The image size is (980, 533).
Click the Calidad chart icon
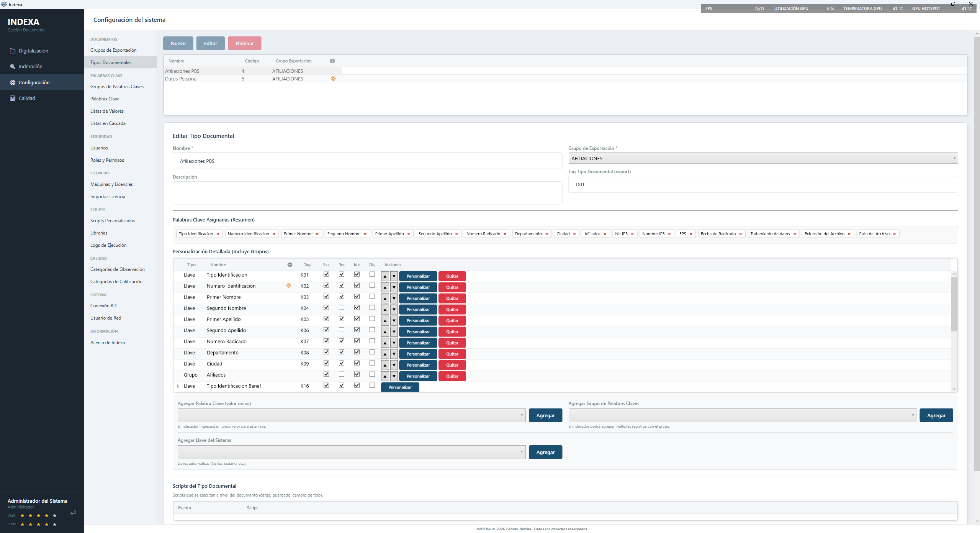coord(13,98)
